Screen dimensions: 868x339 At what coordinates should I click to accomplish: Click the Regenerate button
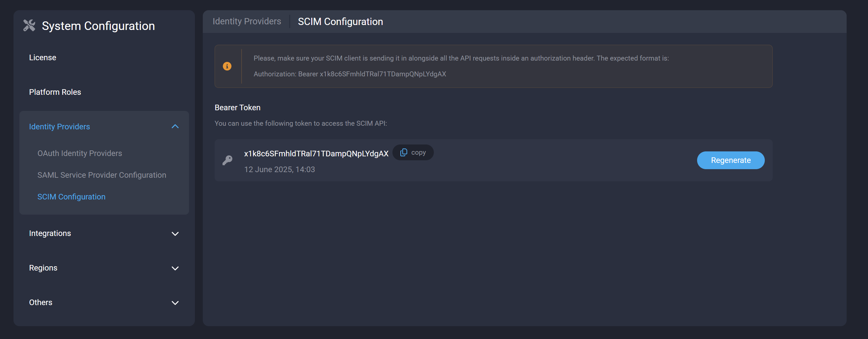[x=731, y=160]
